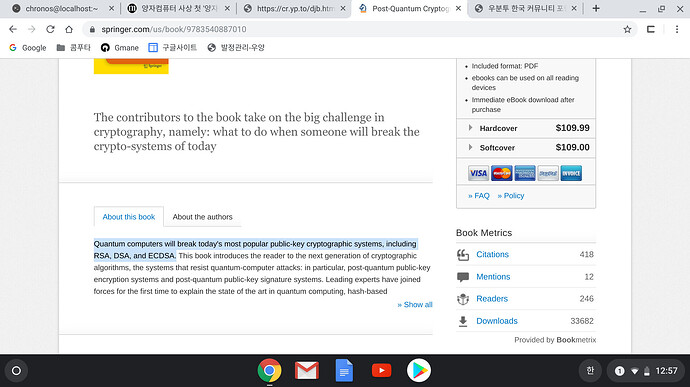Switch to the https://cr.yp.to/djb.html tab
Image resolution: width=690 pixels, height=387 pixels.
pyautogui.click(x=294, y=8)
